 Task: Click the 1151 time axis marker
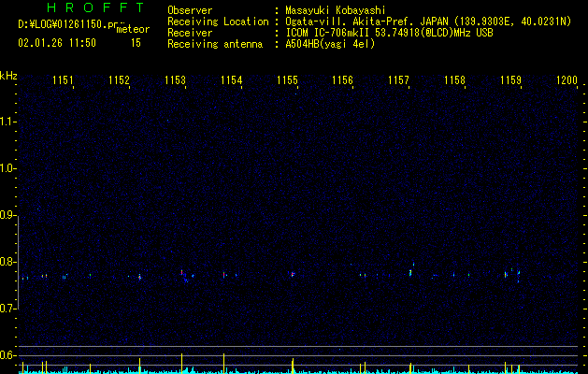pyautogui.click(x=63, y=80)
